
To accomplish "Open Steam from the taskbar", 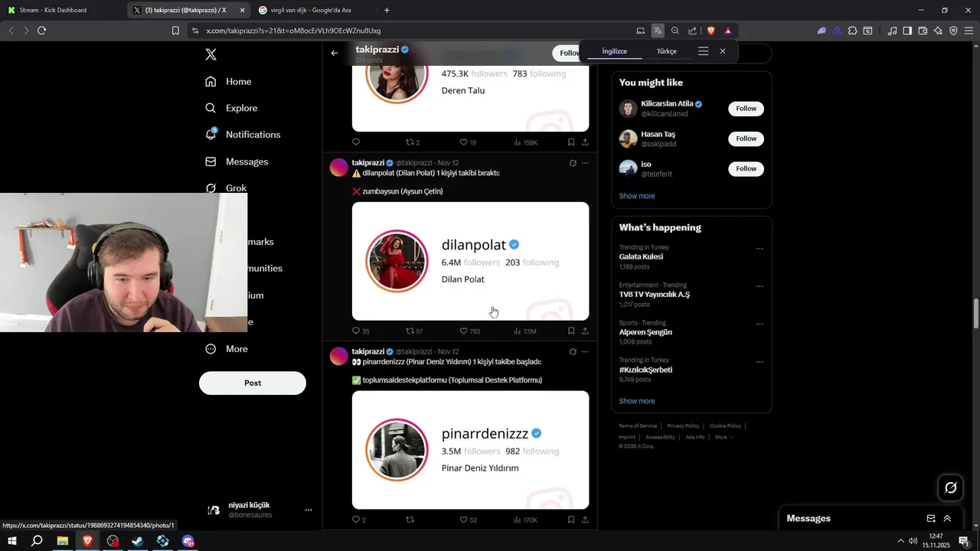I will [138, 541].
